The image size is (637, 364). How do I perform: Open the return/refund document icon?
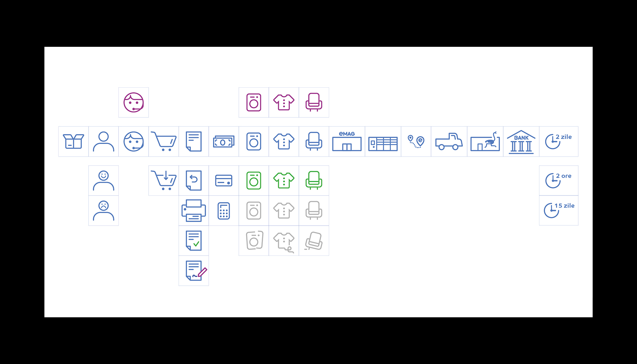pyautogui.click(x=194, y=180)
